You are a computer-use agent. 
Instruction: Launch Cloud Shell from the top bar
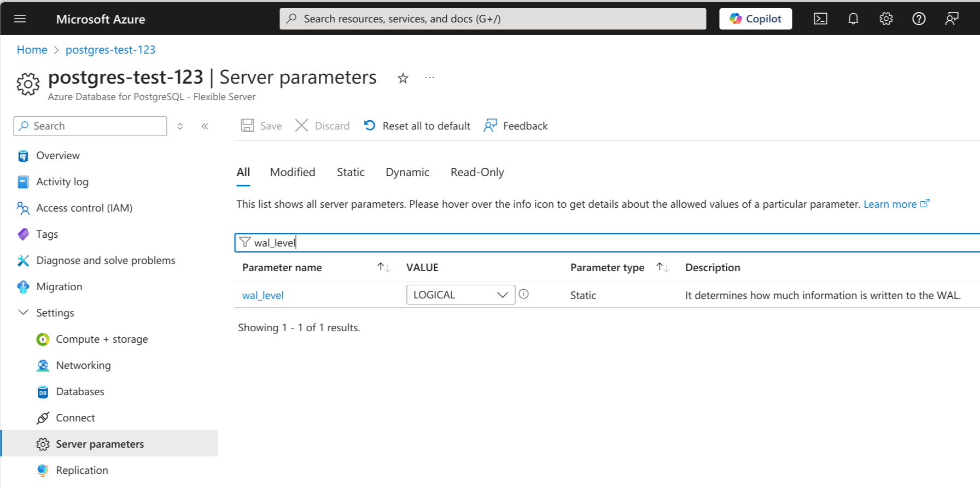click(820, 19)
